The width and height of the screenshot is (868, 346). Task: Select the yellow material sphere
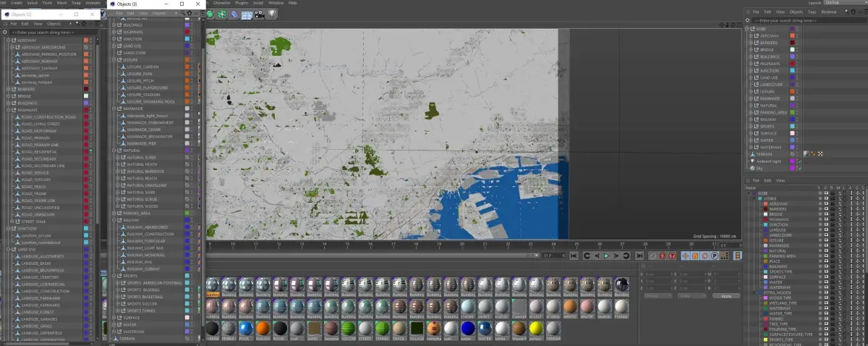[536, 329]
